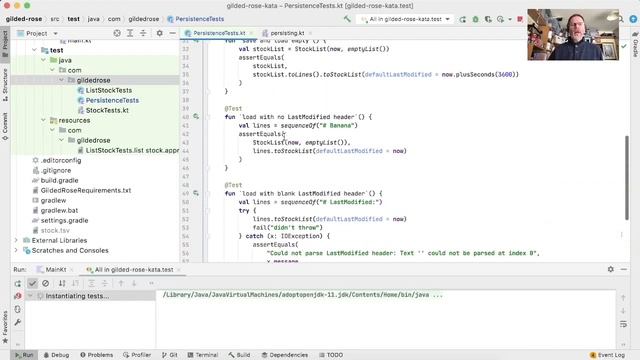This screenshot has height=360, width=640.
Task: Collapse the resources folder
Action: point(44,120)
